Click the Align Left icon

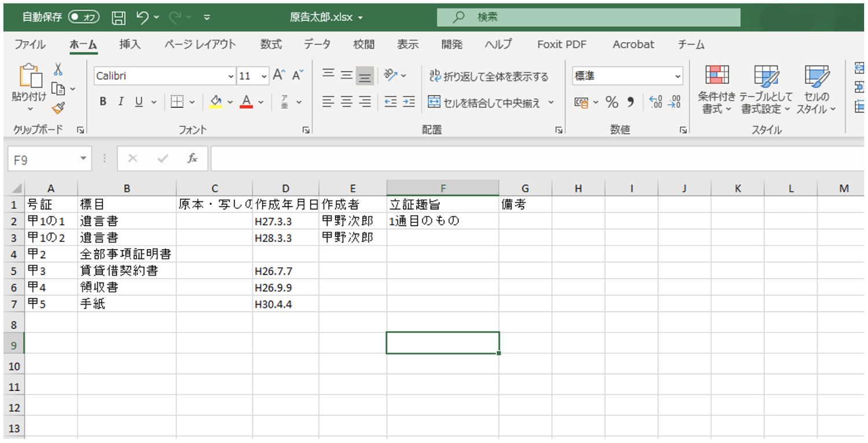pyautogui.click(x=328, y=102)
